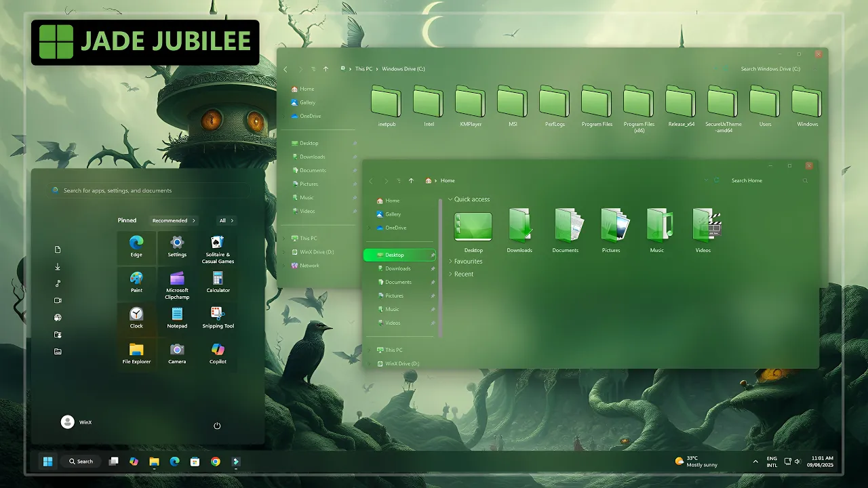Click the Home window sidebar scrollbar
The height and width of the screenshot is (488, 868).
pos(440,268)
